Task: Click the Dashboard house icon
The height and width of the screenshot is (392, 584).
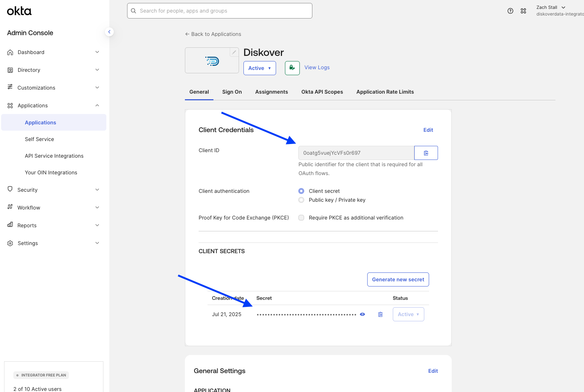Action: (x=10, y=52)
